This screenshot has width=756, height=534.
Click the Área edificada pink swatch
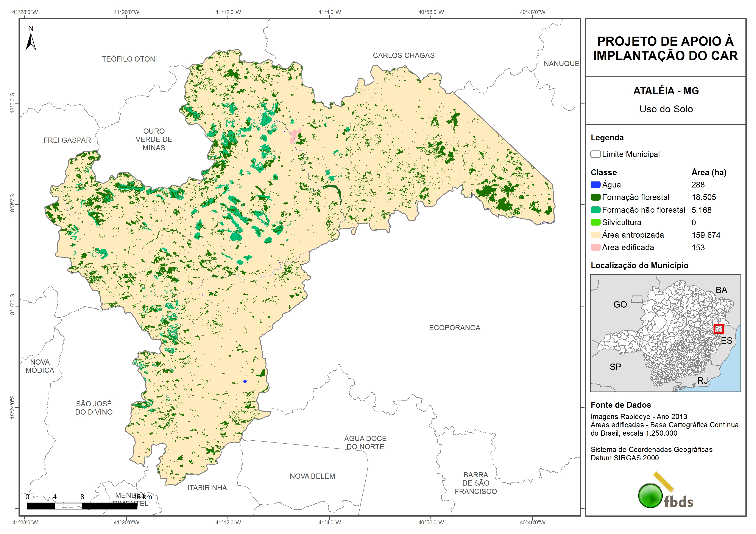[x=595, y=248]
